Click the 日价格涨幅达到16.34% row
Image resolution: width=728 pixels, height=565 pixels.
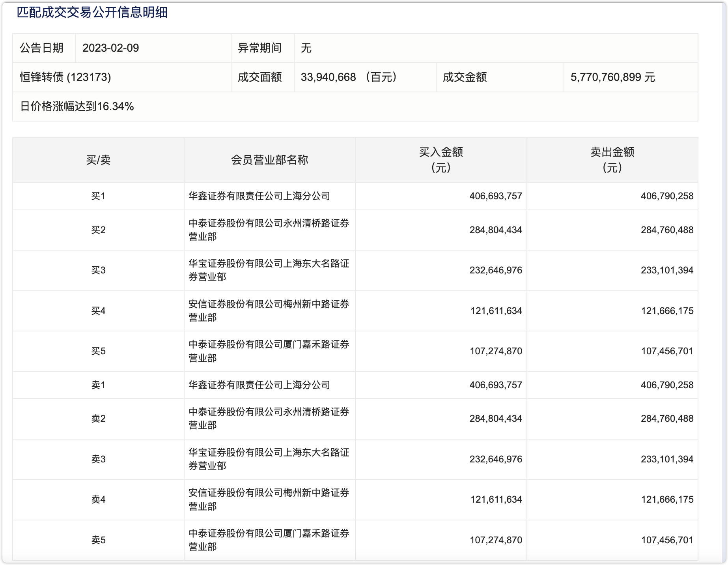point(77,107)
